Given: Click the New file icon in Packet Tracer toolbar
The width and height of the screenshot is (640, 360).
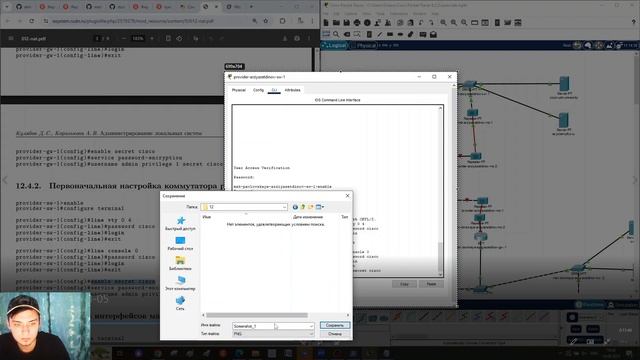Looking at the screenshot, I should 327,23.
